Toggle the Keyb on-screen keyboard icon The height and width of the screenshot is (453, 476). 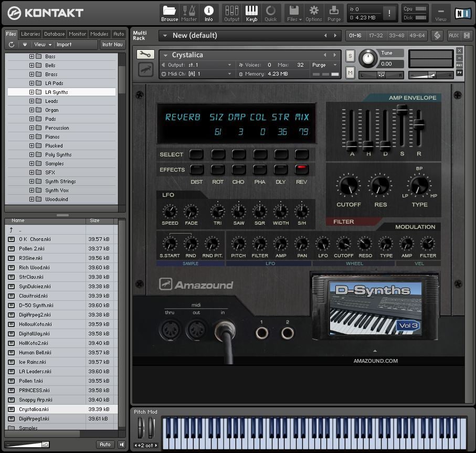pos(252,13)
